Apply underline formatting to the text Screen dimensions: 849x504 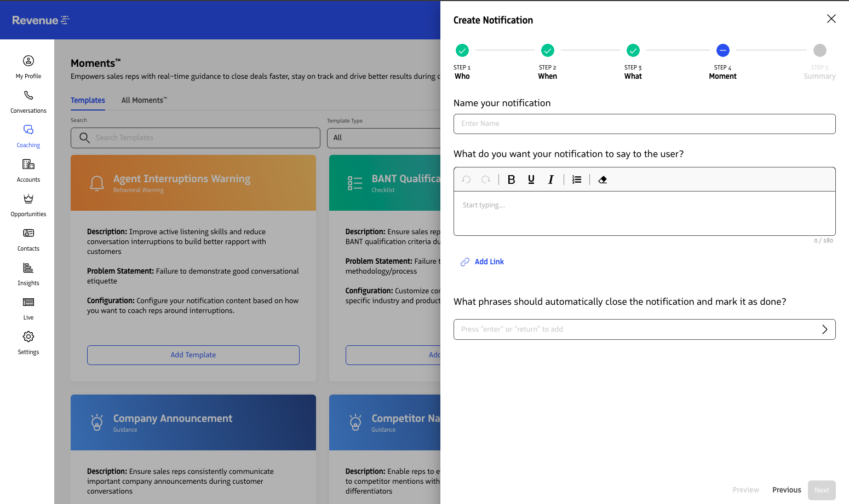point(531,179)
